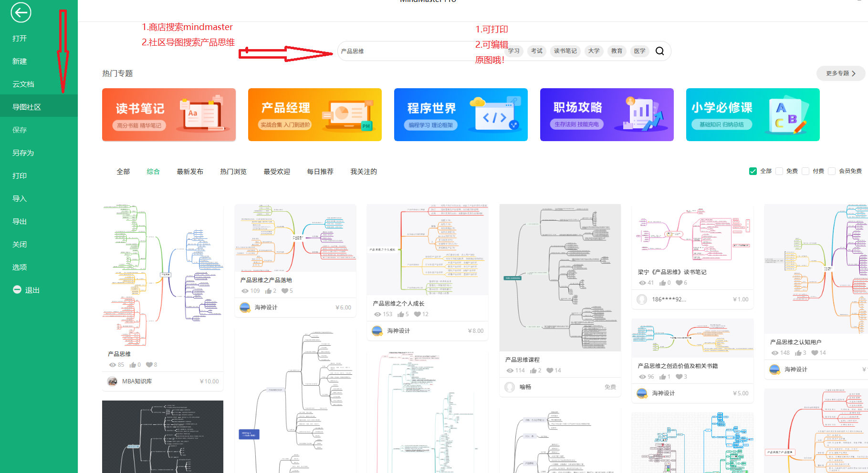This screenshot has height=473, width=868.
Task: Open the 产品思维之创造价值及相关书籍 thumbnail
Action: tap(692, 338)
